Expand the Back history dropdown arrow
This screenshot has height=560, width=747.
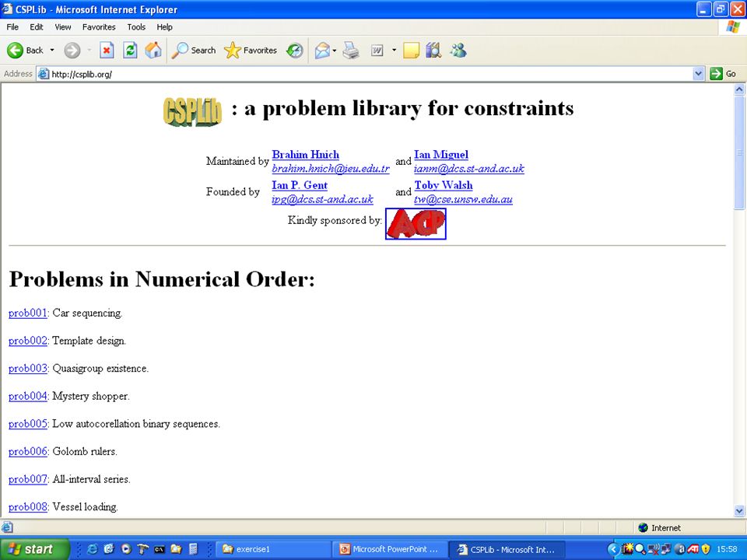(52, 50)
